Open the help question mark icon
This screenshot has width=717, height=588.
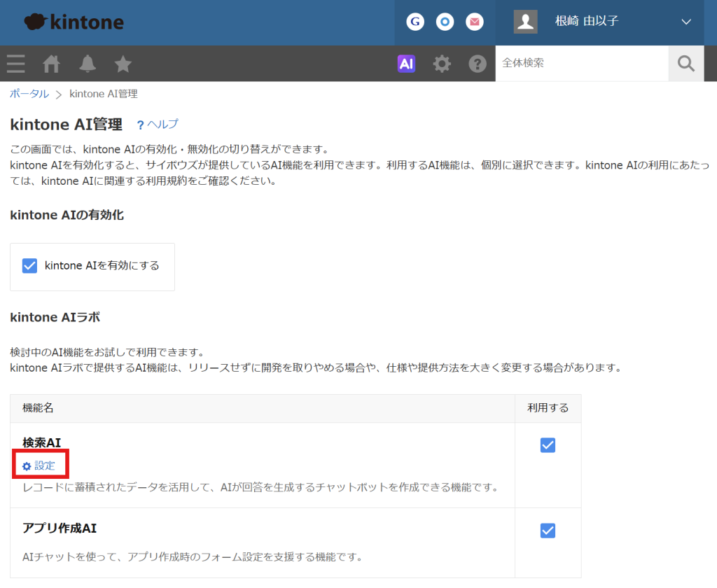(x=478, y=64)
